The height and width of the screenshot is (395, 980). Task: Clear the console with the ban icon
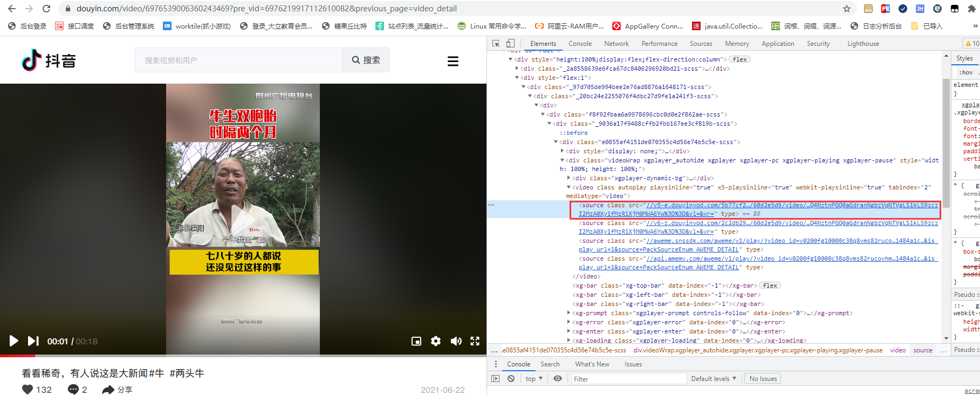click(511, 379)
